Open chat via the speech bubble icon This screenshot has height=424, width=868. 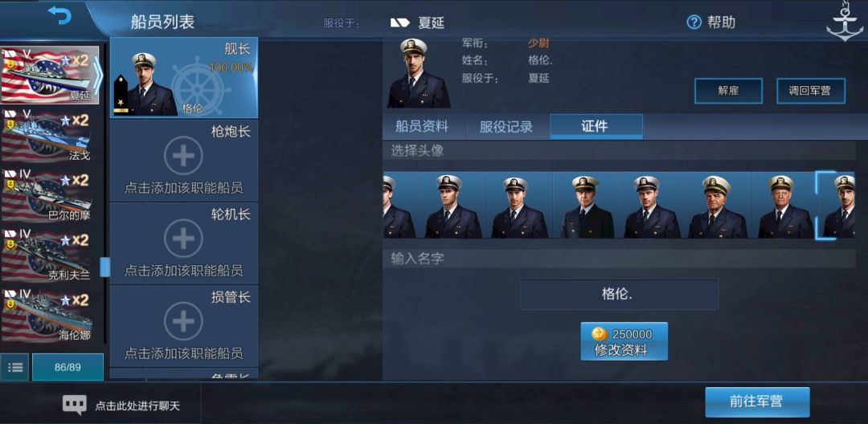(x=75, y=405)
